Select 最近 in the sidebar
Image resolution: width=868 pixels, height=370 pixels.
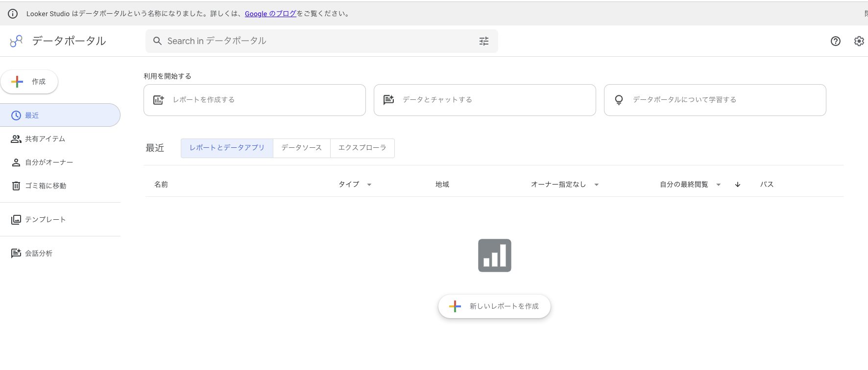coord(60,116)
